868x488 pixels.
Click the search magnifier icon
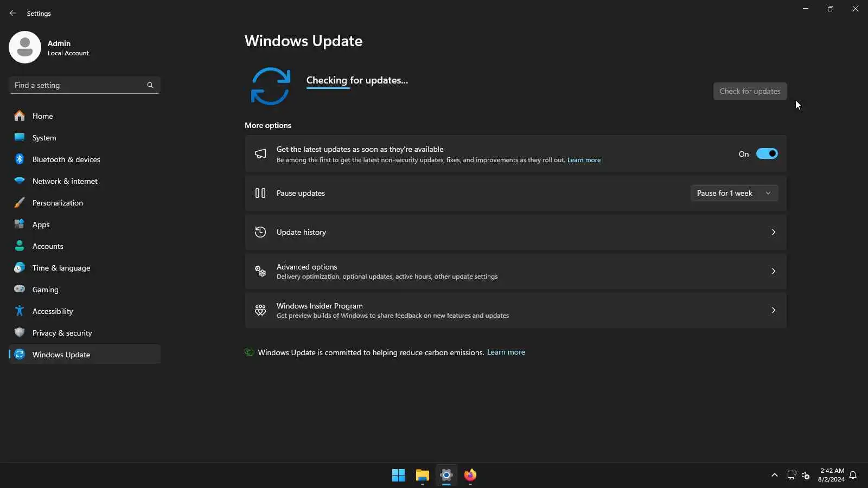tap(150, 85)
